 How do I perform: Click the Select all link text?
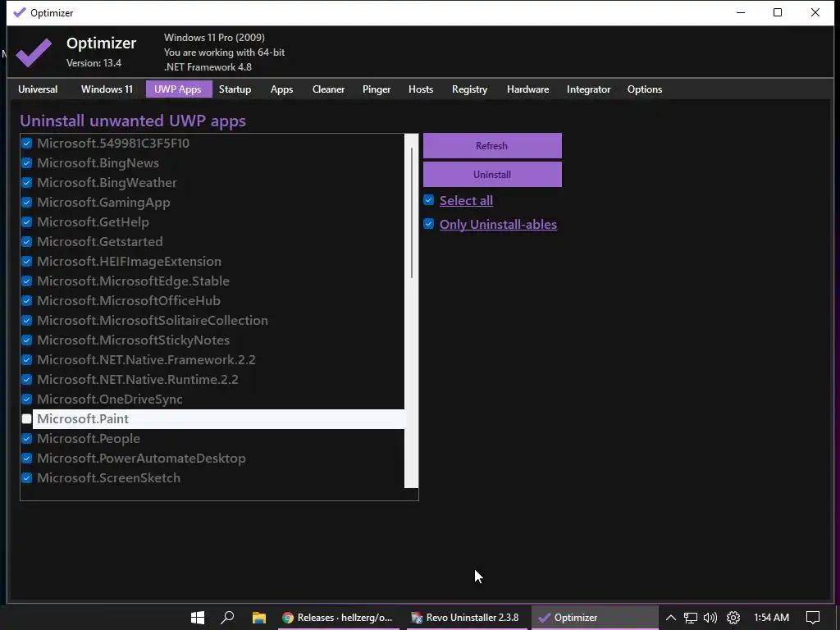(466, 200)
